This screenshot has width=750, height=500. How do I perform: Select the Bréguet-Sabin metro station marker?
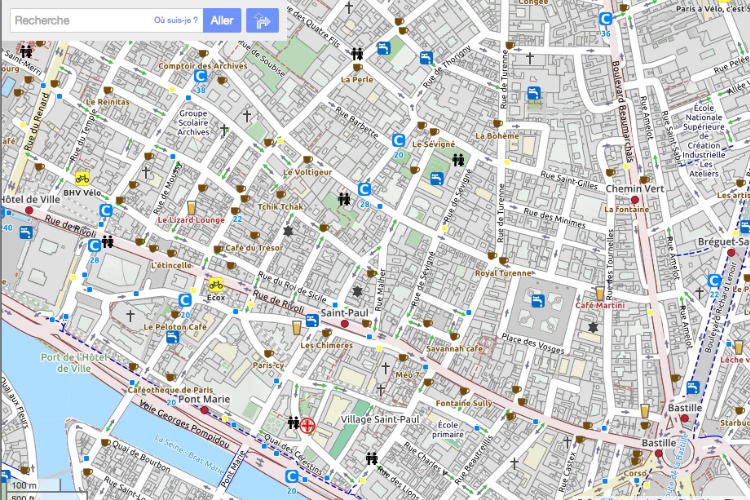pyautogui.click(x=731, y=253)
